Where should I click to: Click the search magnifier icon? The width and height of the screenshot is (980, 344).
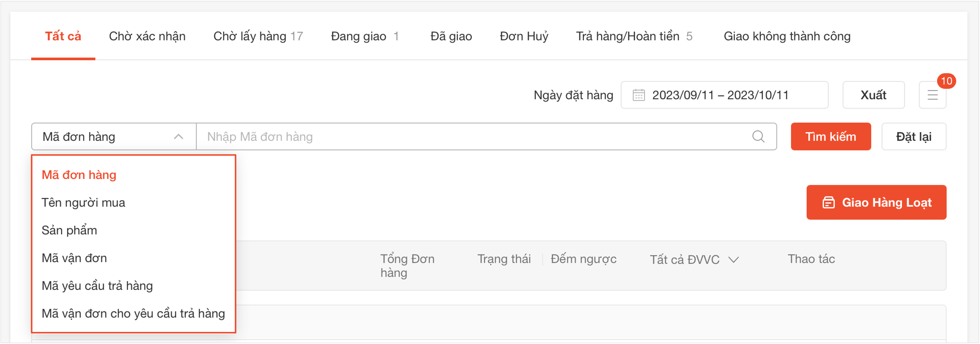758,137
